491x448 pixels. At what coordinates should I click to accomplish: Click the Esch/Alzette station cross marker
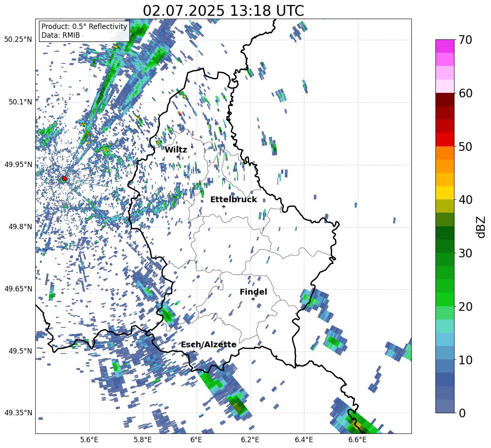coord(194,351)
